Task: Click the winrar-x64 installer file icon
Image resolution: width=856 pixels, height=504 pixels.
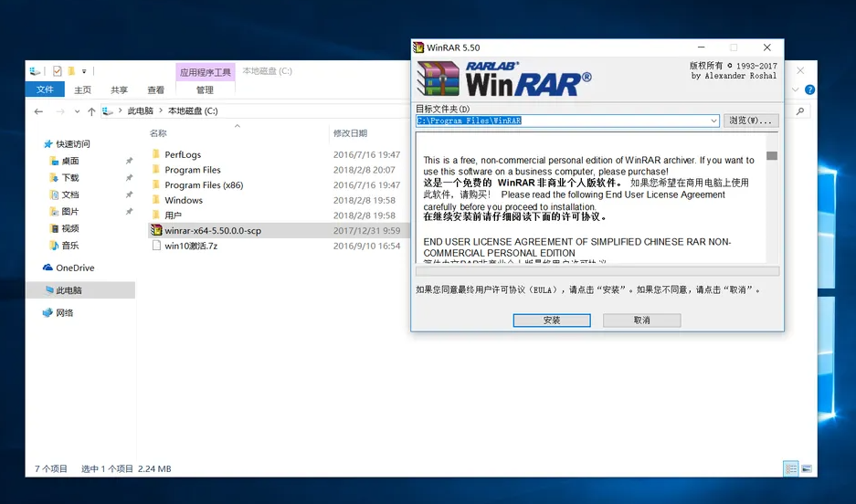Action: tap(156, 230)
